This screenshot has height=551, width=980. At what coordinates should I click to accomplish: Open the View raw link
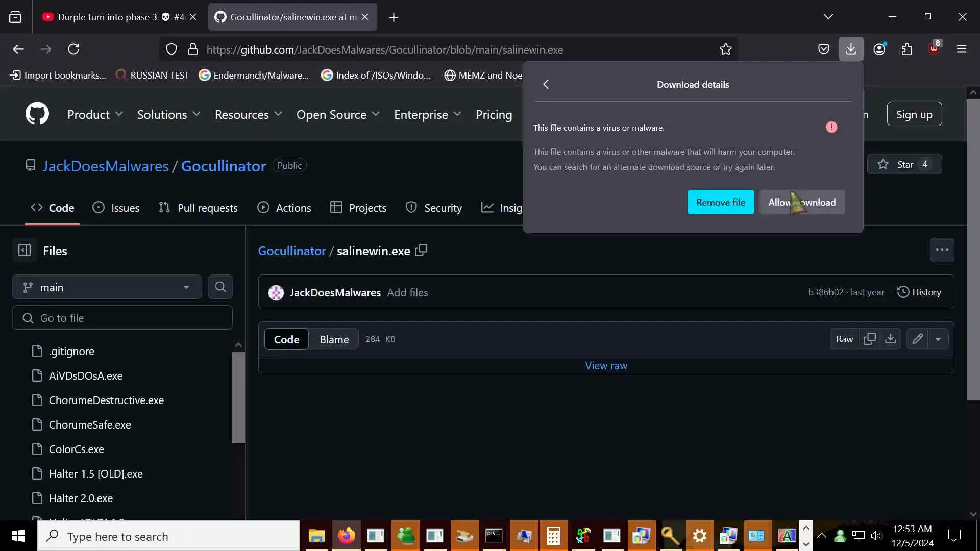(x=606, y=365)
